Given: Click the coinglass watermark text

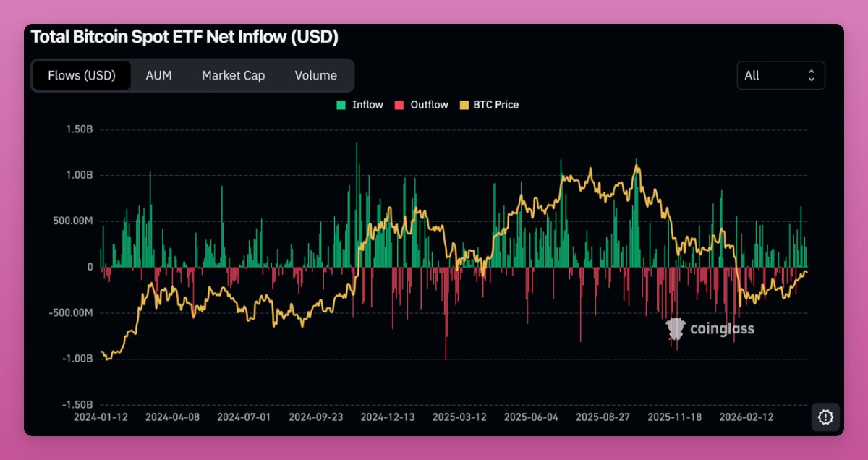Looking at the screenshot, I should 722,329.
